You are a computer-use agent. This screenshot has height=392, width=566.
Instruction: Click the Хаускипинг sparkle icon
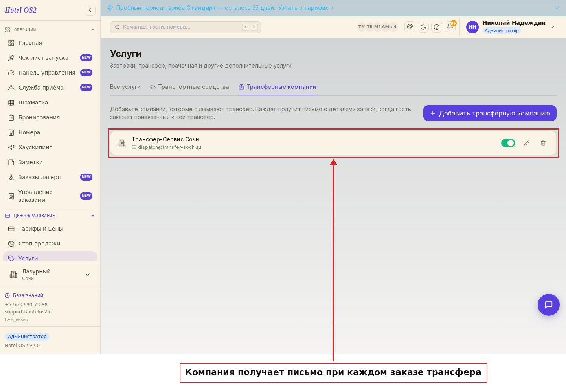pos(11,147)
